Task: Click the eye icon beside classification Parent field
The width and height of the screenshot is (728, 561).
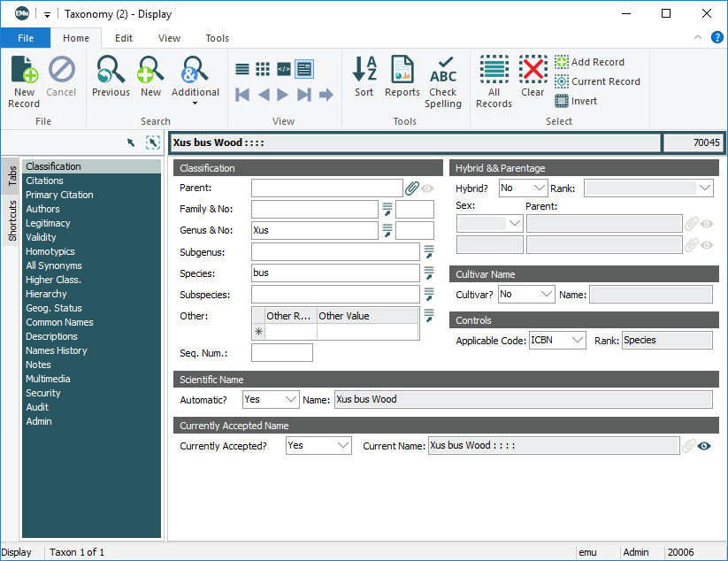Action: (427, 188)
